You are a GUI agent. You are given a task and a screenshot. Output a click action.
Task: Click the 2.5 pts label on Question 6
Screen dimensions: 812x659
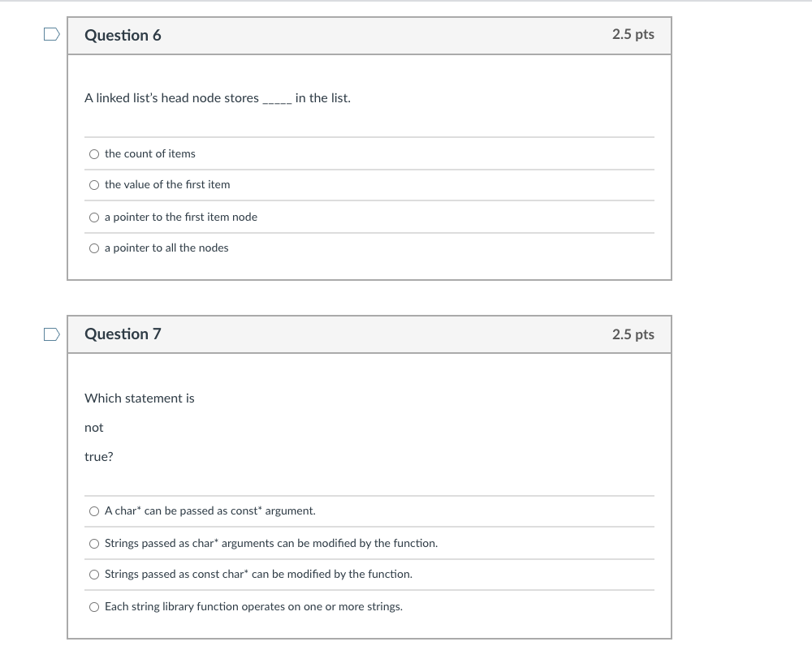coord(634,35)
